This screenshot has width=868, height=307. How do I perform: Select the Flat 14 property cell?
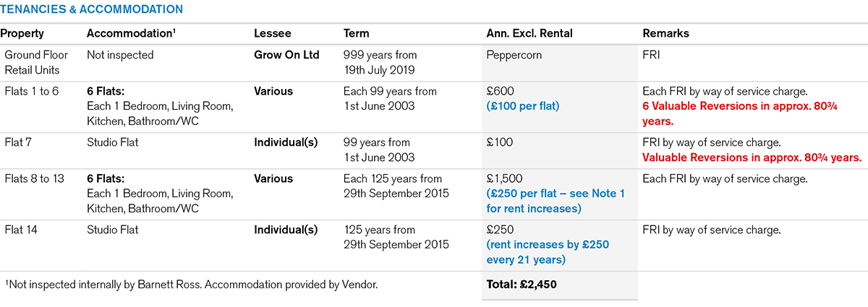pyautogui.click(x=22, y=230)
